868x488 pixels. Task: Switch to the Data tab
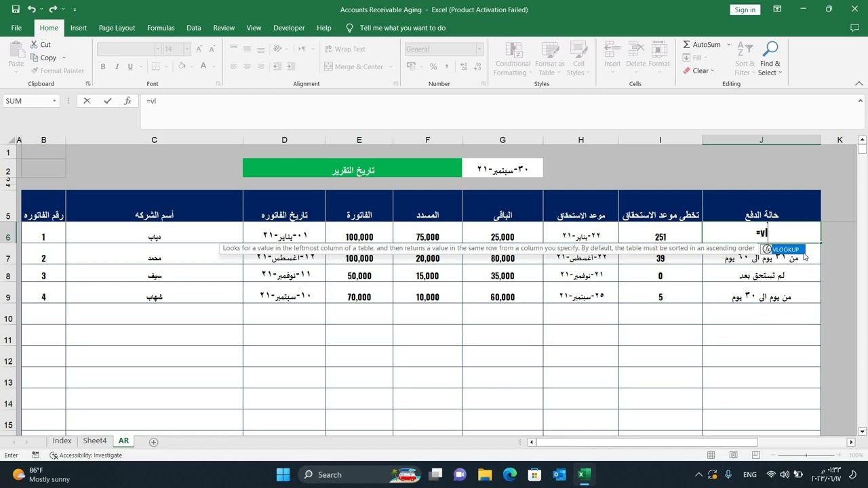(194, 28)
